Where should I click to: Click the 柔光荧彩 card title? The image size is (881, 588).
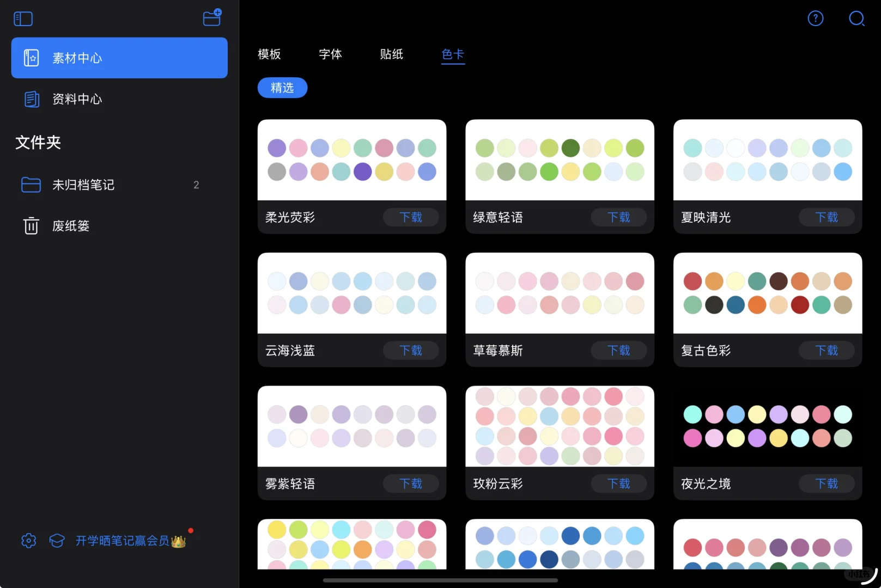(x=290, y=218)
